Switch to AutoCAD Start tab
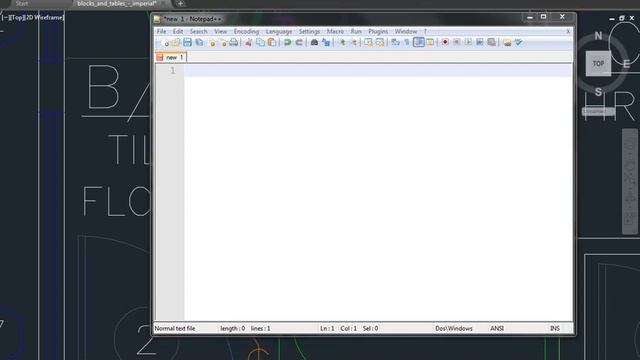The height and width of the screenshot is (360, 640). point(22,4)
